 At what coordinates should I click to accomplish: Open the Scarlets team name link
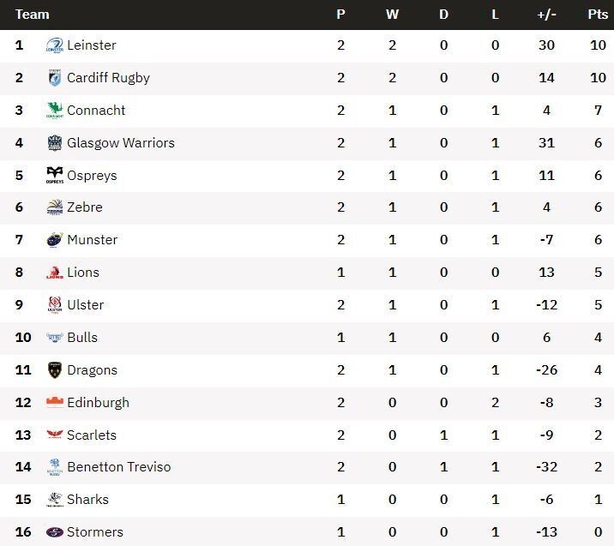(92, 435)
